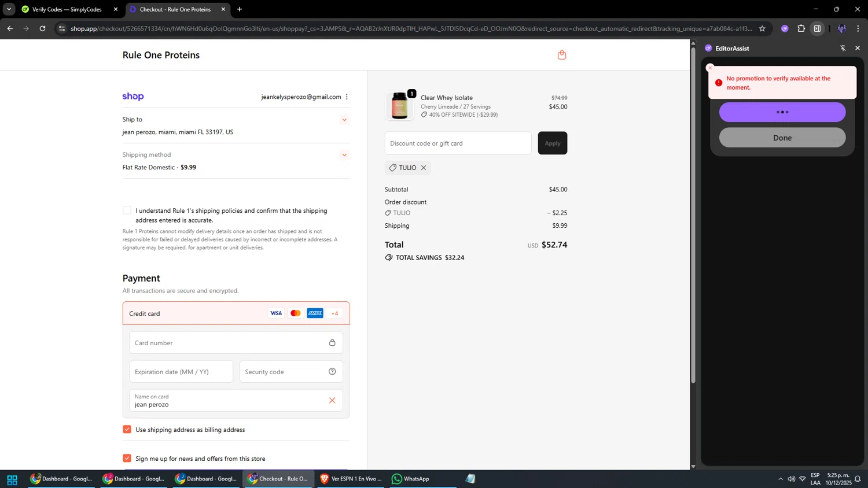The image size is (868, 488).
Task: Go back to the previous page
Action: point(10,28)
